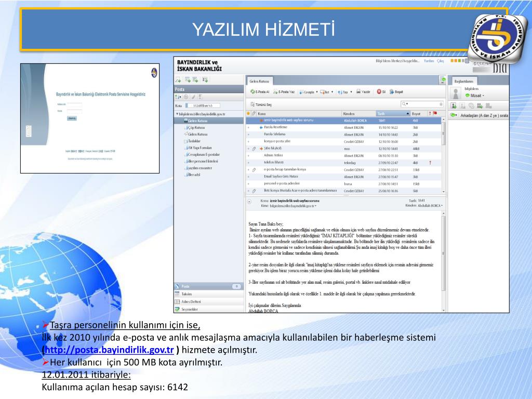Open the personel e-posta adresleri message
532x399 pixels.
tap(344, 183)
